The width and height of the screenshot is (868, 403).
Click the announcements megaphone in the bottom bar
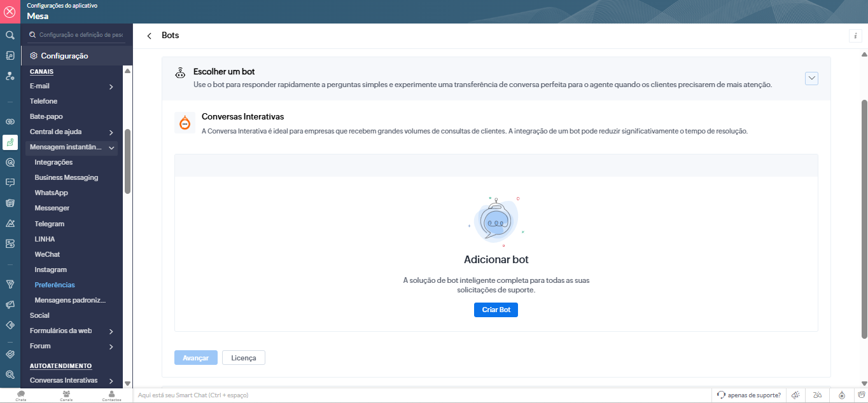coord(795,395)
